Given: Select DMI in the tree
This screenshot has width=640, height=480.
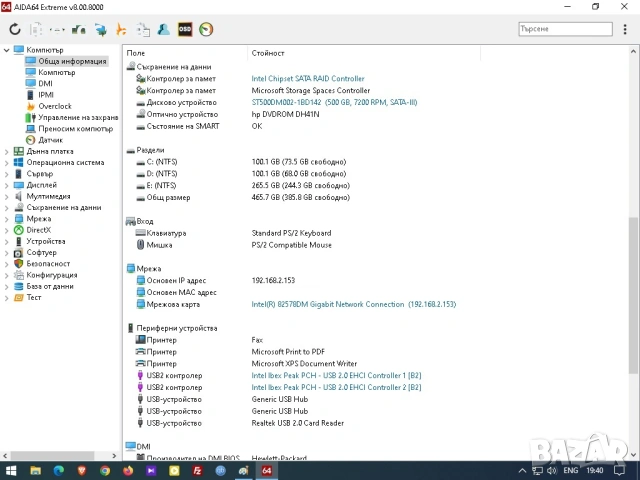Looking at the screenshot, I should (45, 84).
